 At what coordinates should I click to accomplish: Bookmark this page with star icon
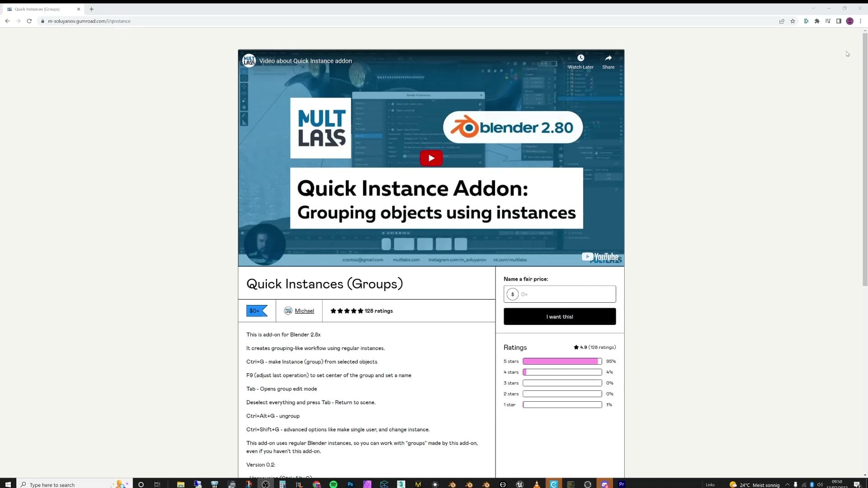[793, 21]
